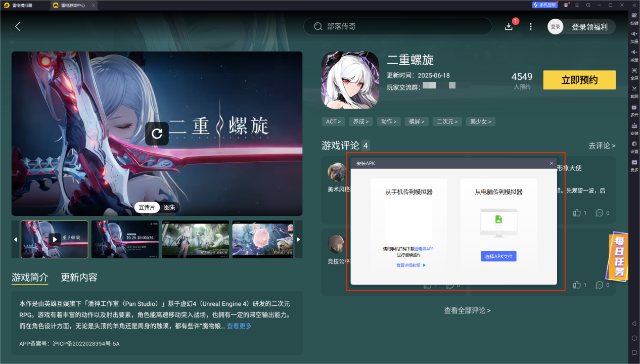Click the 立即预约 pre-register button
The image size is (640, 364).
579,80
